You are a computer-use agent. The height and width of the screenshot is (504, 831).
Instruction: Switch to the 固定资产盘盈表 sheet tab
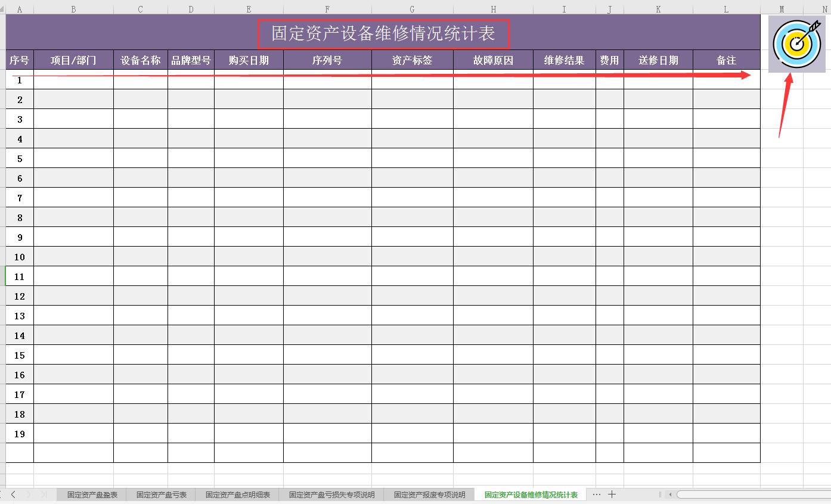click(90, 494)
